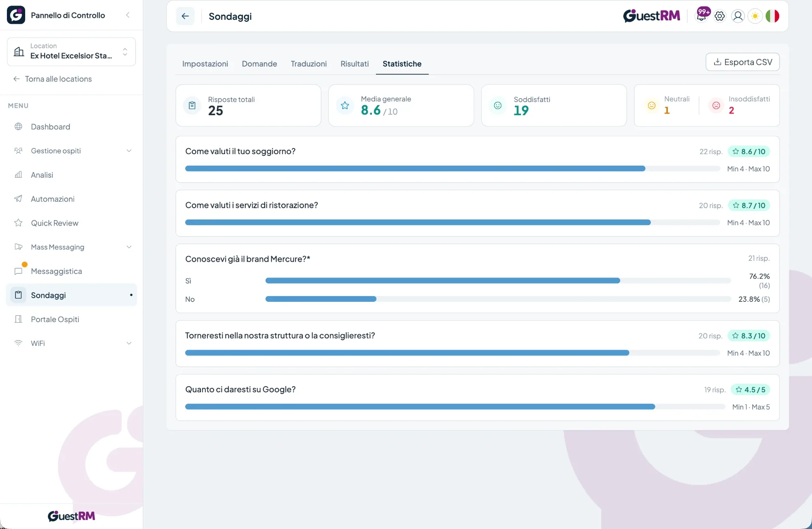The image size is (812, 529).
Task: Switch to the Domande tab
Action: 259,64
